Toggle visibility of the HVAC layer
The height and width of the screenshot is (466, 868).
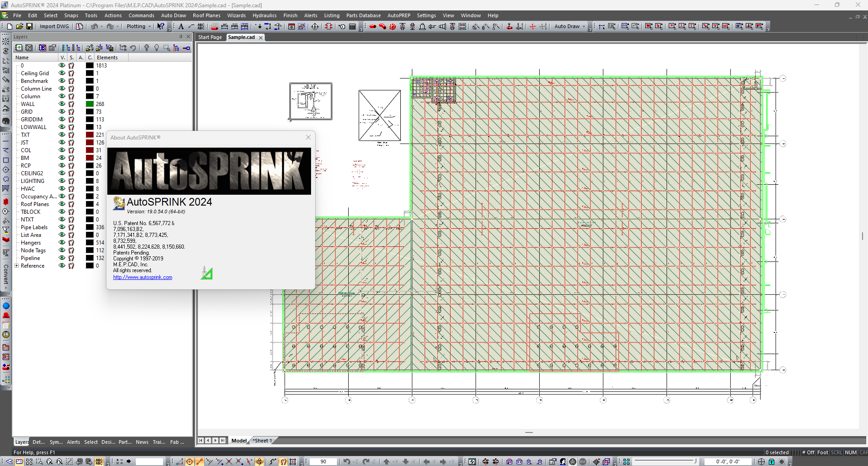[x=62, y=188]
